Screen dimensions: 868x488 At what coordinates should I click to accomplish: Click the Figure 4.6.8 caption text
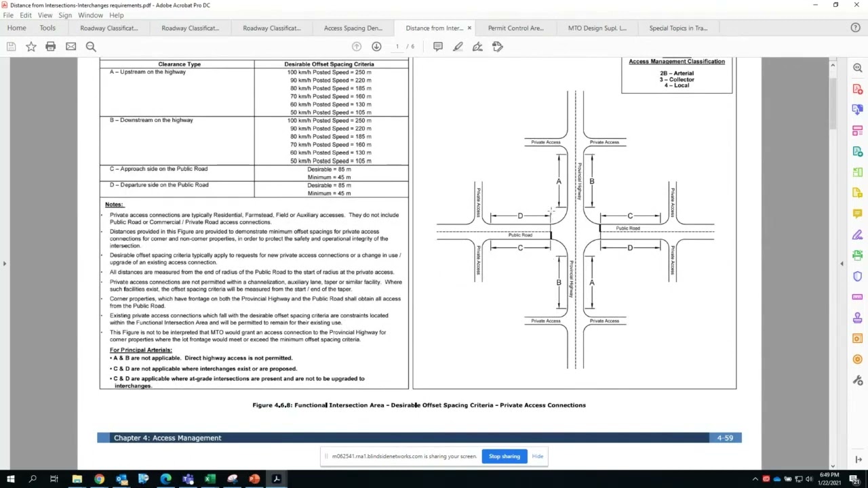click(x=419, y=405)
